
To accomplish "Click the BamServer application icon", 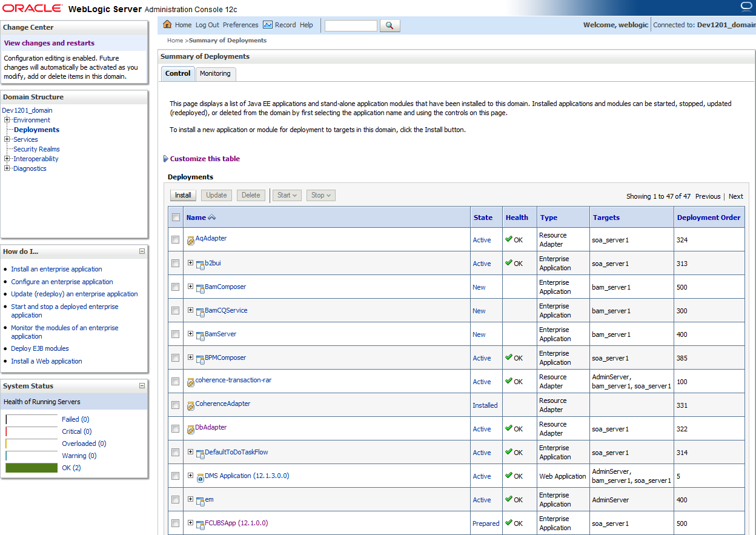I will click(x=201, y=335).
